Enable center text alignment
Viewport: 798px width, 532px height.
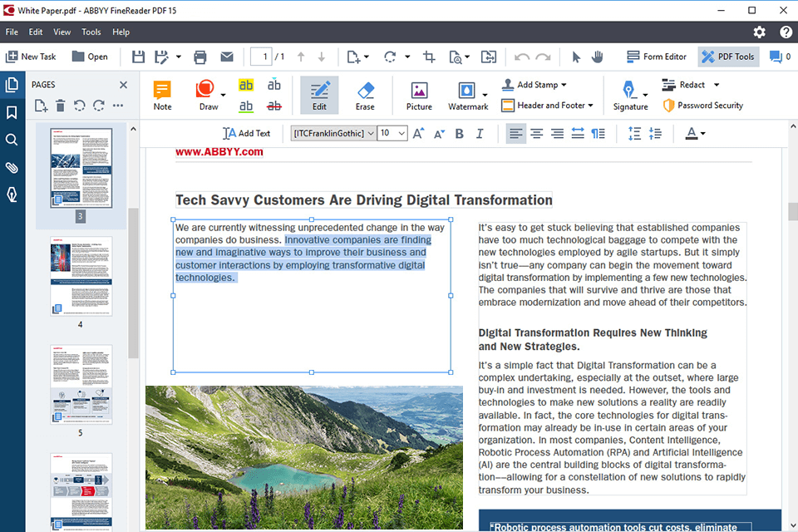tap(537, 133)
